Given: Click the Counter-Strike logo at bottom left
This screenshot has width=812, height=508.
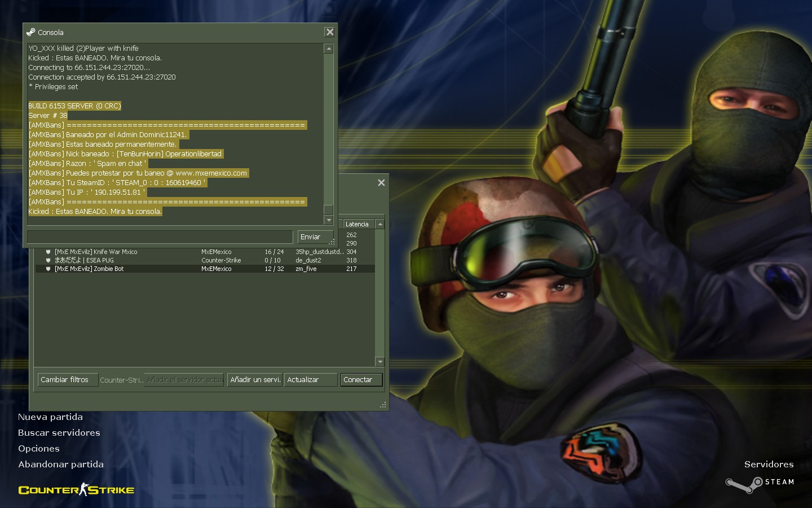Looking at the screenshot, I should click(76, 489).
